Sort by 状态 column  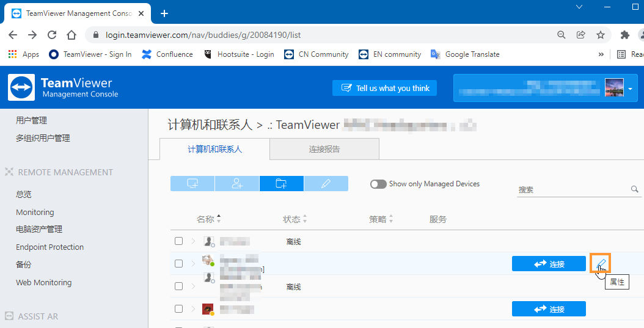pyautogui.click(x=295, y=219)
